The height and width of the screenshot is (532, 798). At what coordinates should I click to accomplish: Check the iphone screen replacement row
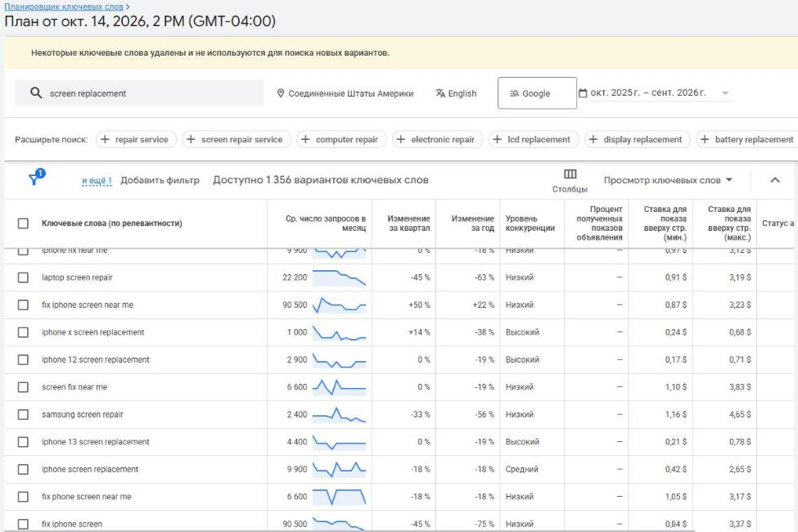click(23, 469)
